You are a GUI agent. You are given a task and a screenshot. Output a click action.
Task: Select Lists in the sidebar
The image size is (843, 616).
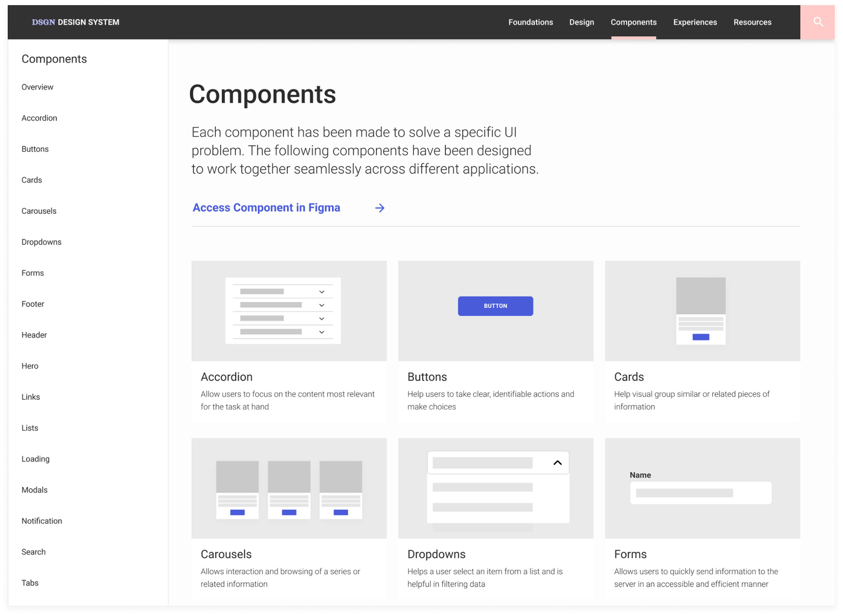[29, 428]
